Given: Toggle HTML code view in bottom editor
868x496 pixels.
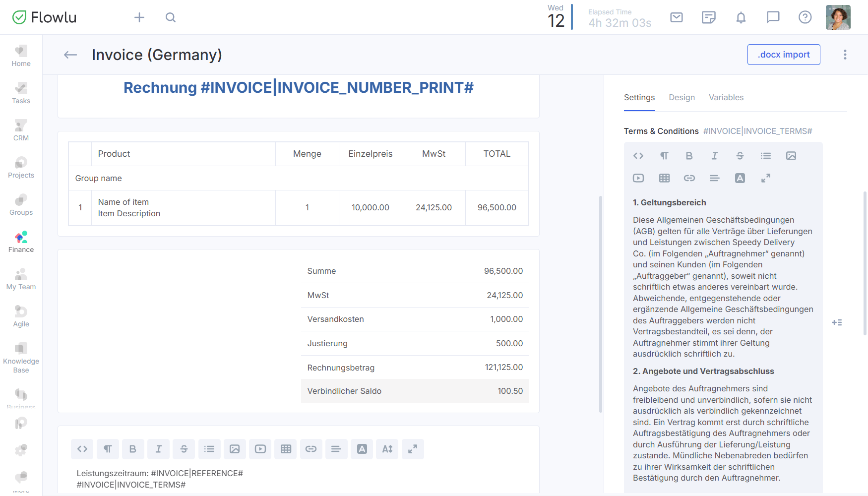Looking at the screenshot, I should (x=82, y=449).
